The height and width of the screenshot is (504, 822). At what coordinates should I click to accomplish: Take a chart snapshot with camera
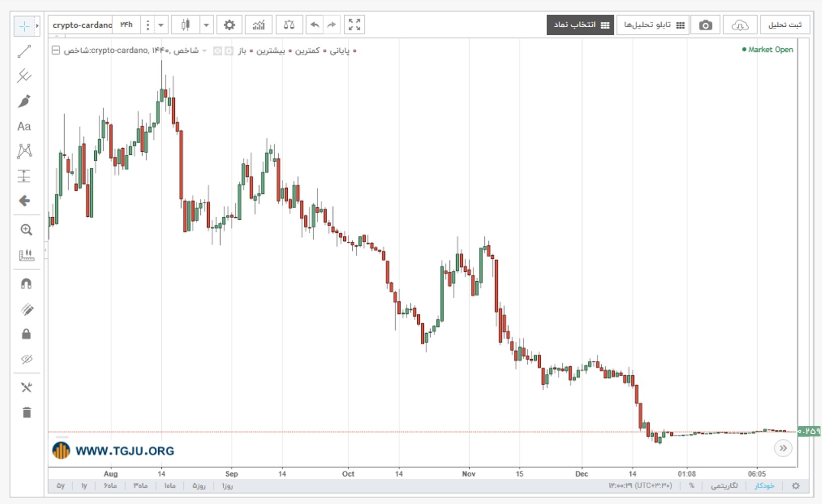706,25
